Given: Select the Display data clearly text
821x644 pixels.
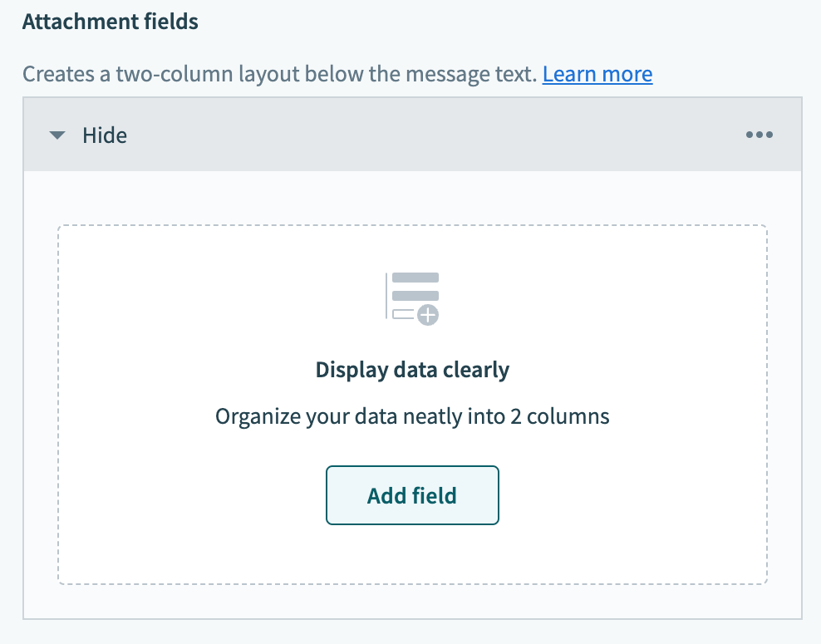Looking at the screenshot, I should coord(412,369).
